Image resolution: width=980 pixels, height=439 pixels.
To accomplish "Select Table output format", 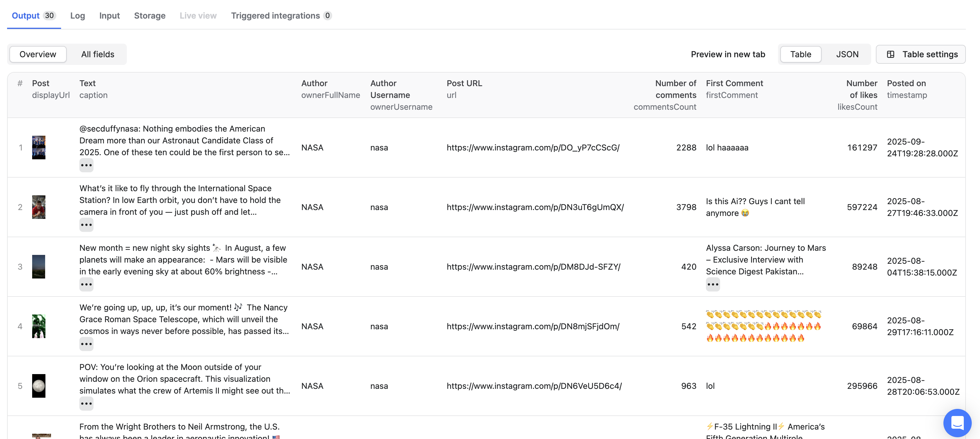I will [800, 54].
